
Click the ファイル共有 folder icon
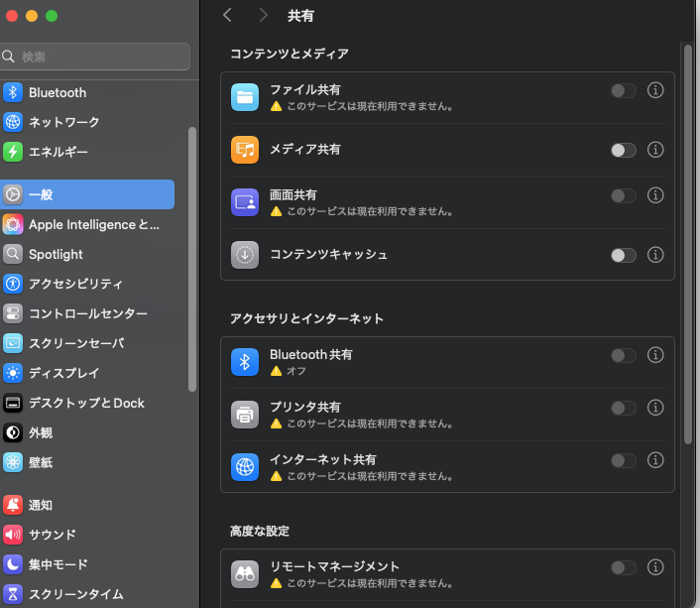point(245,97)
